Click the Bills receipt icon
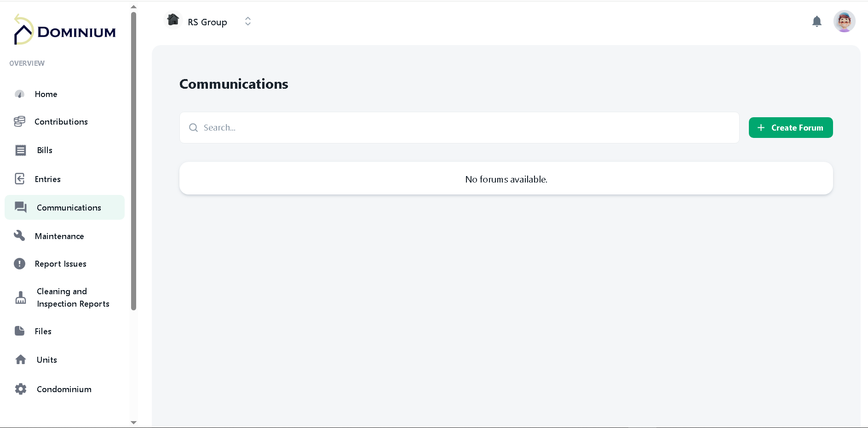The width and height of the screenshot is (868, 428). point(20,150)
